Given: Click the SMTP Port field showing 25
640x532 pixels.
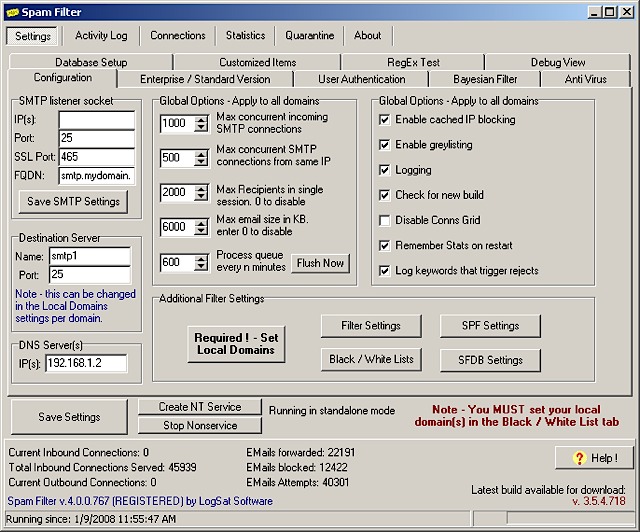Looking at the screenshot, I should pyautogui.click(x=97, y=138).
